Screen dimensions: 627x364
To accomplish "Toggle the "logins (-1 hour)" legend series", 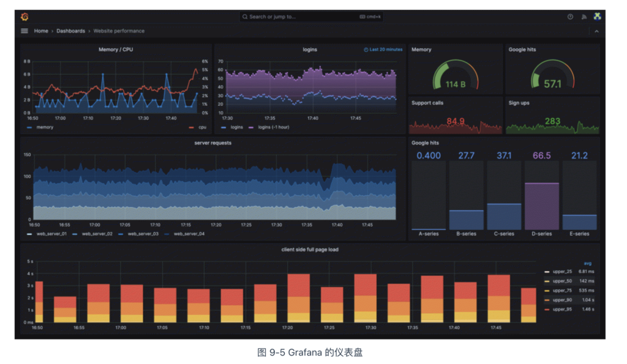I will (274, 127).
